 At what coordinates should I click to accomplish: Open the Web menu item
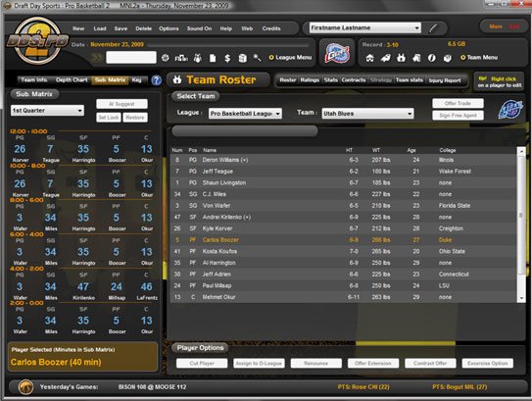[247, 28]
